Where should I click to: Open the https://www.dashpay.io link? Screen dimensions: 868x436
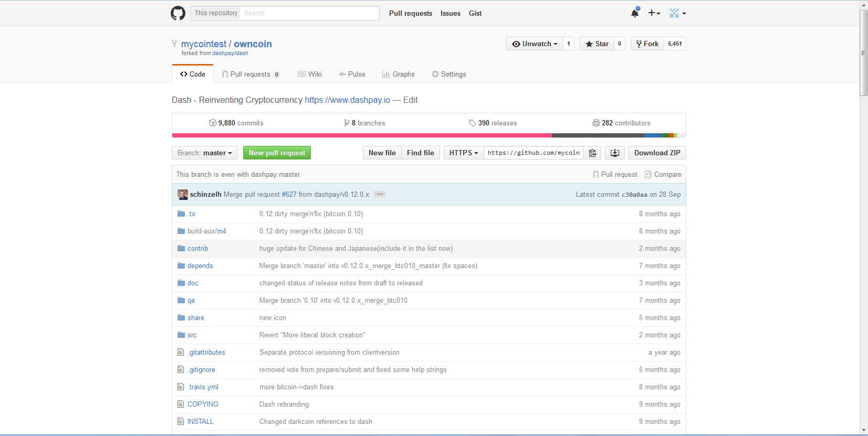(x=348, y=100)
